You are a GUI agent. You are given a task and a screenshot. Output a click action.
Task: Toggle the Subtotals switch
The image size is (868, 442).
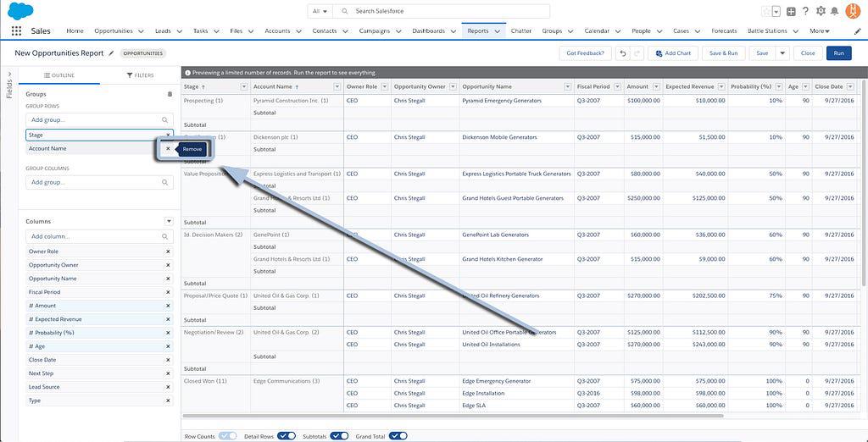click(x=339, y=436)
